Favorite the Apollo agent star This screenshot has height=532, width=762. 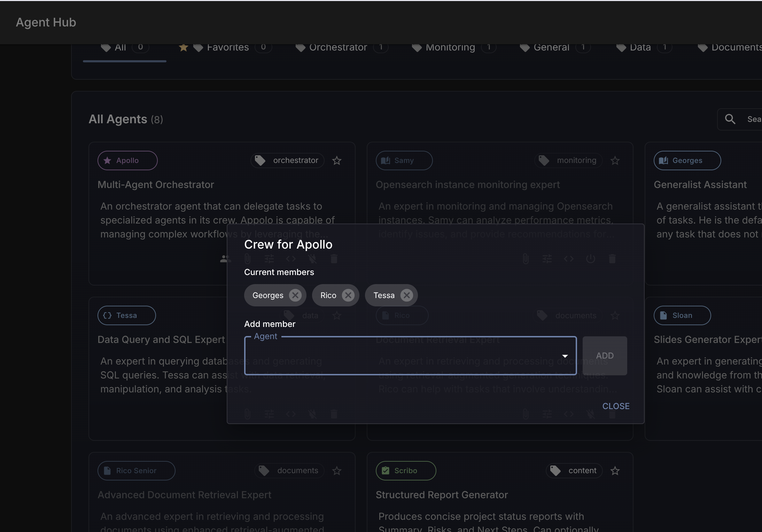(x=336, y=161)
